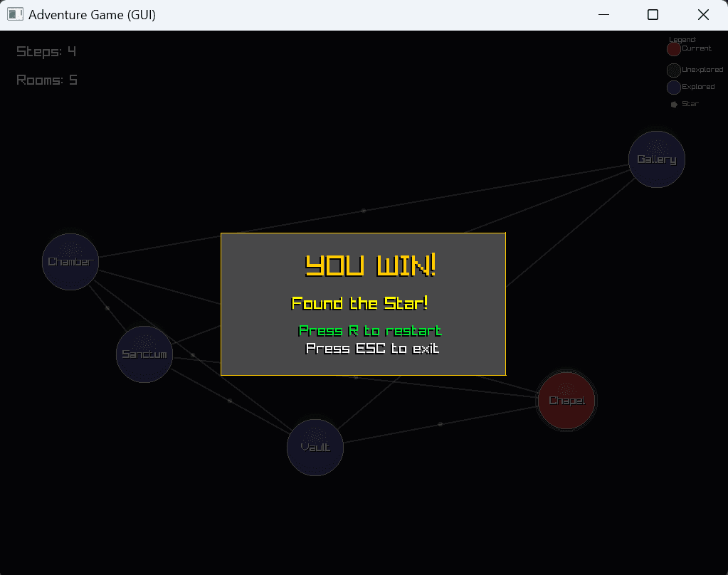Click the Steps counter label

click(x=46, y=51)
